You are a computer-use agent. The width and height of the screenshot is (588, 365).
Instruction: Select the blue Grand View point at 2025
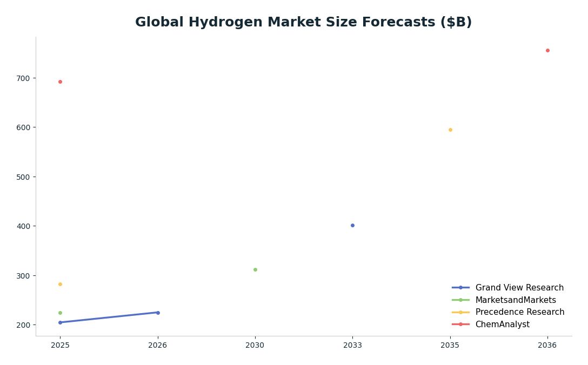pos(60,323)
